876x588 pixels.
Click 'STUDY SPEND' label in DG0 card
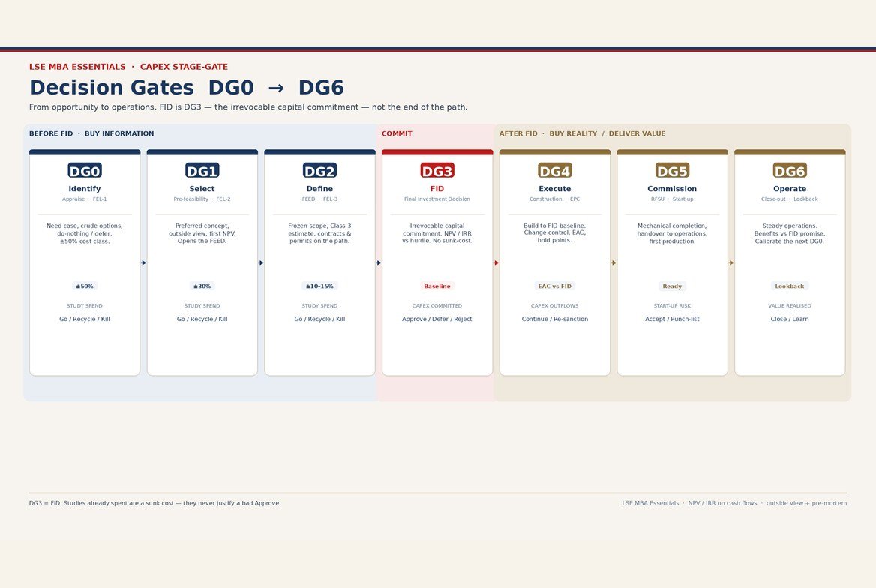[x=84, y=306]
